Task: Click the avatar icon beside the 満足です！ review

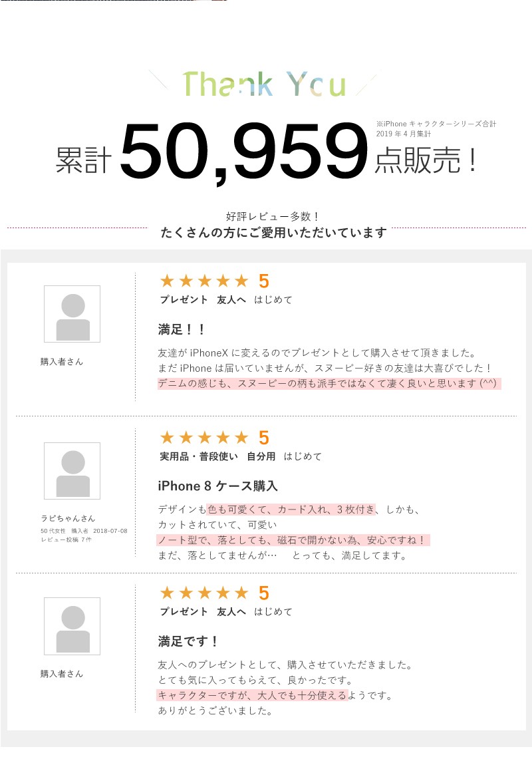Action: pyautogui.click(x=72, y=626)
